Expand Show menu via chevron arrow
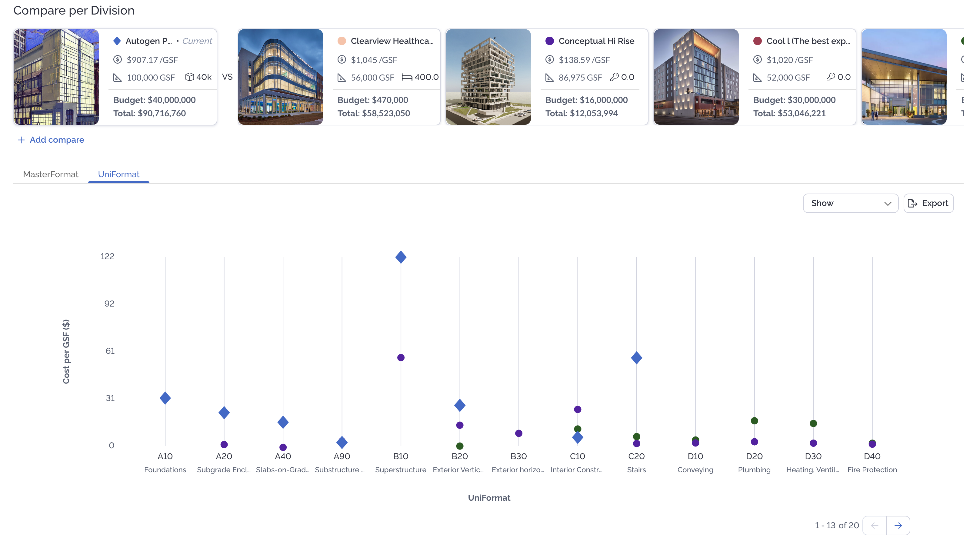Screen dimensions: 980x541 [888, 203]
